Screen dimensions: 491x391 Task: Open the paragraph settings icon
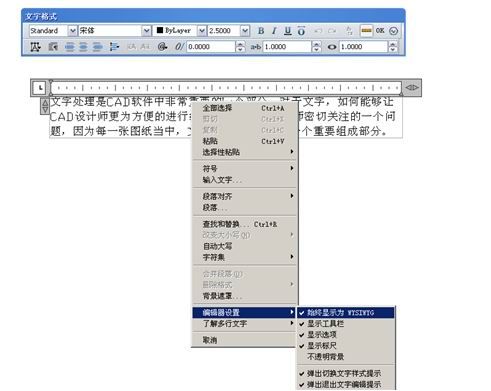click(x=53, y=47)
